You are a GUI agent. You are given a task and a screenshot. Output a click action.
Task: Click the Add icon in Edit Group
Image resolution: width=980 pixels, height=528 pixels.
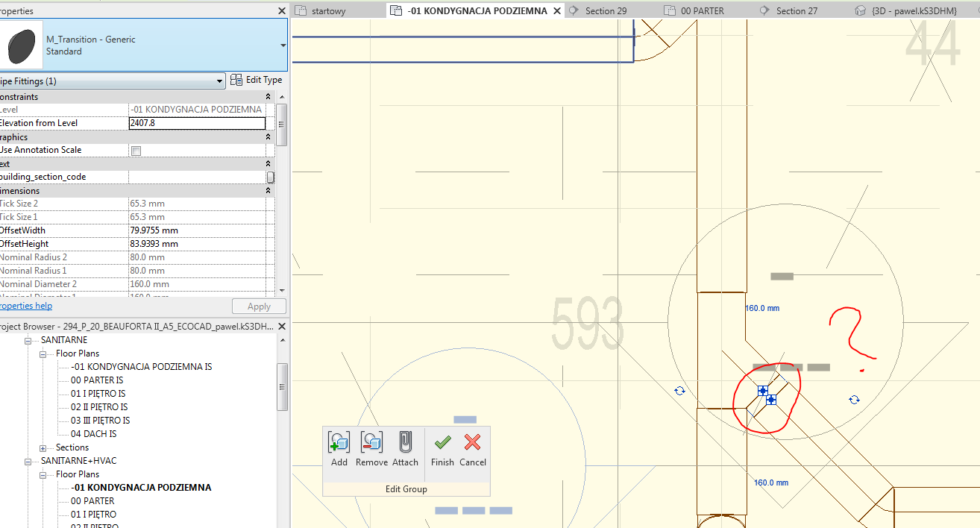(x=339, y=442)
